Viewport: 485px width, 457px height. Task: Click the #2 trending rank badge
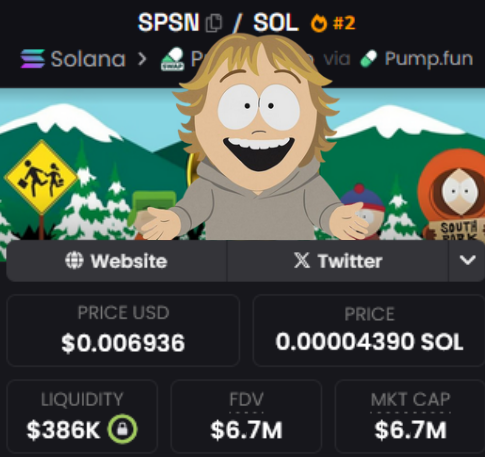344,23
